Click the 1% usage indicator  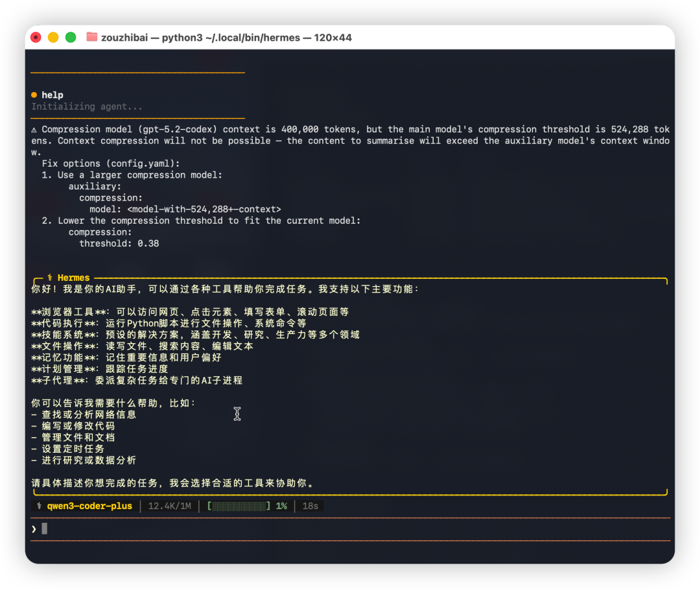[281, 506]
